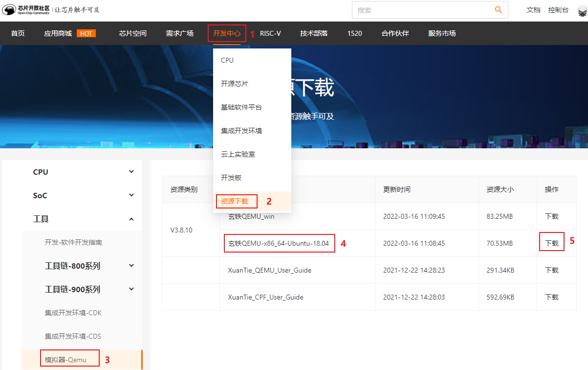Click the Open Chip Community logo
Screen dimensions: 588x370
25,10
